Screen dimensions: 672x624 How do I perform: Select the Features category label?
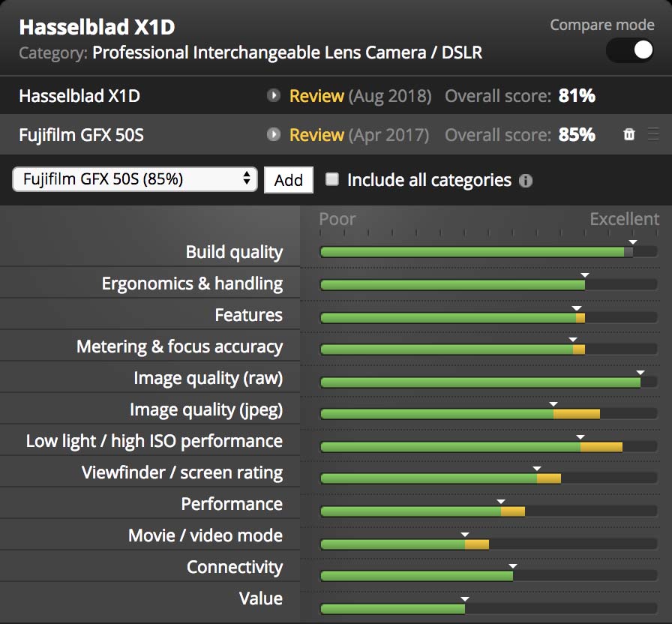click(248, 315)
